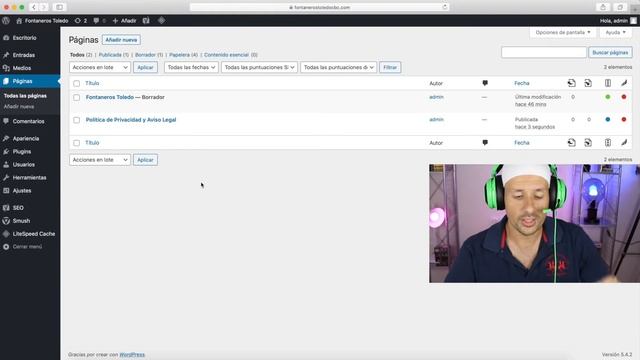Open top Acciones en lote dropdown
Screen dimensions: 640x360
pos(100,67)
